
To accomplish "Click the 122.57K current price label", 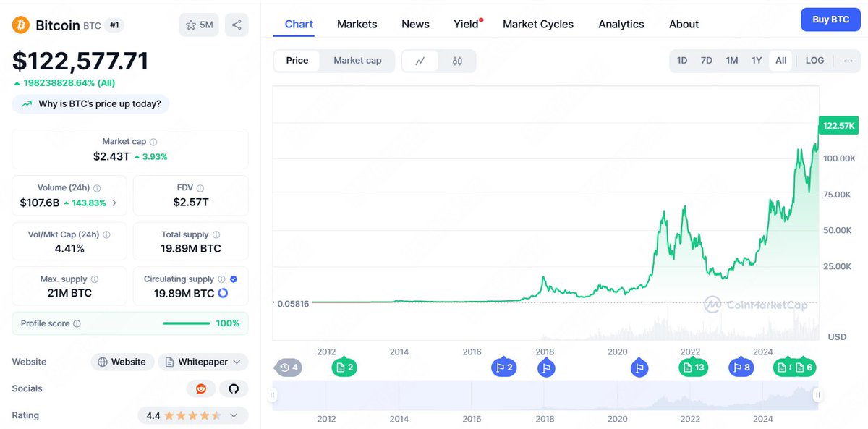I will [839, 126].
